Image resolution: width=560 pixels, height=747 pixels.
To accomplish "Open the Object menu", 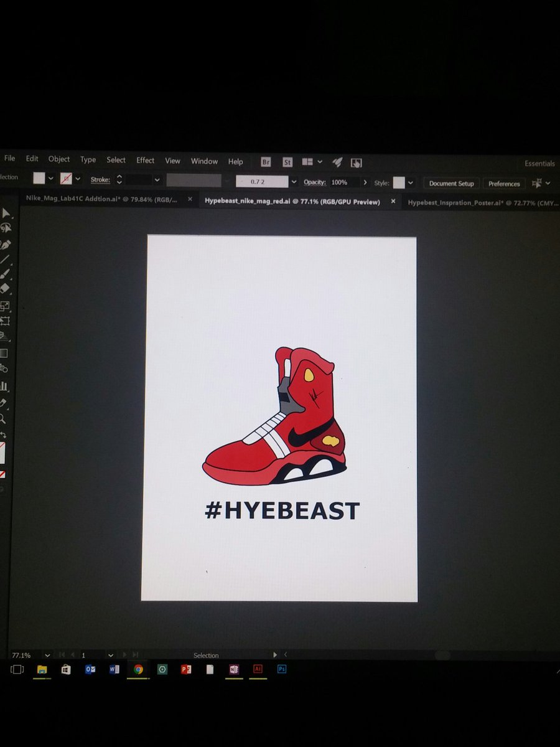I will point(59,159).
